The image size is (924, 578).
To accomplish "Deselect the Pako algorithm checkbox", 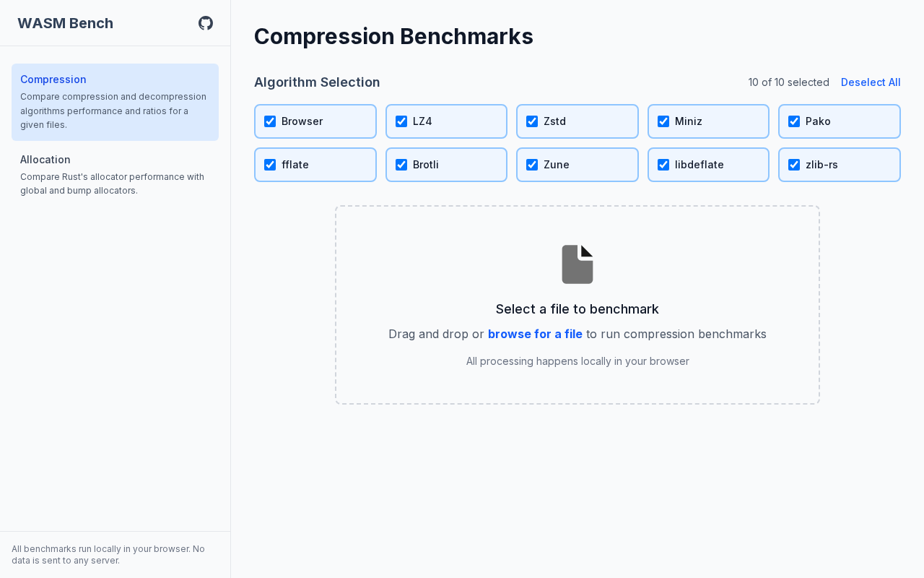I will tap(794, 121).
